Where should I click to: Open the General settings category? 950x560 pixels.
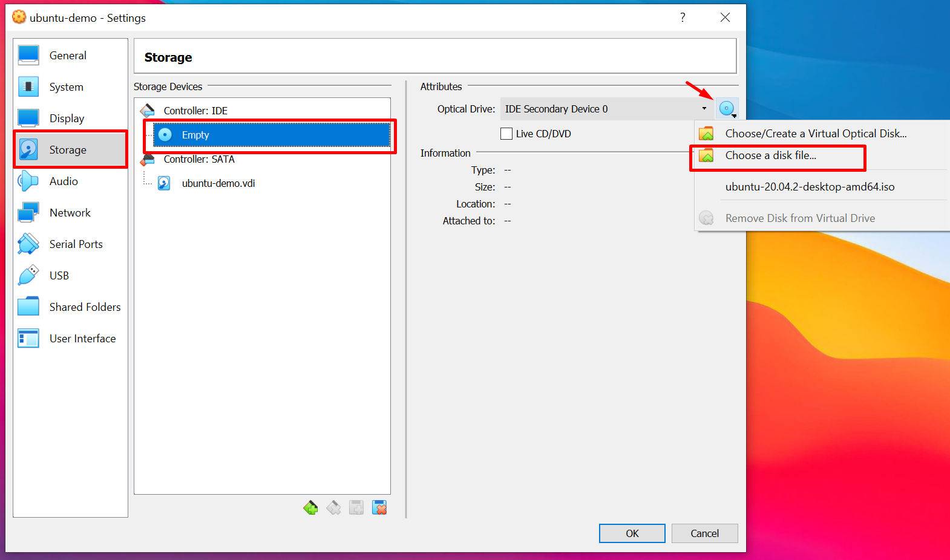tap(70, 55)
